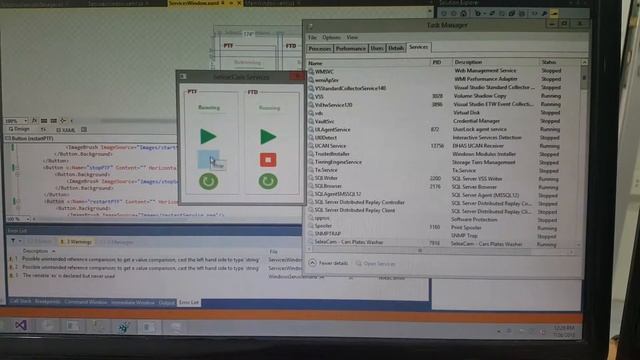Select the SeleaCam - Cars Plates Washer row
The image size is (640, 360).
click(x=443, y=243)
